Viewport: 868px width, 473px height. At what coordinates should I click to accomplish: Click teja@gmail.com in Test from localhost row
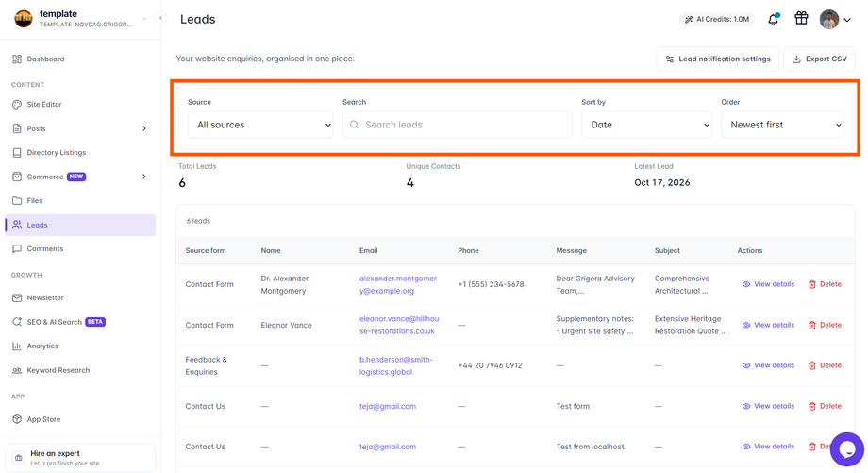388,447
